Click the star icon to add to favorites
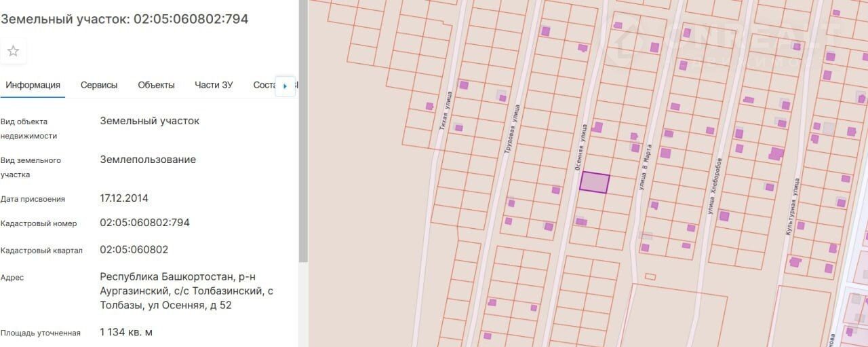Image resolution: width=868 pixels, height=347 pixels. pos(13,51)
